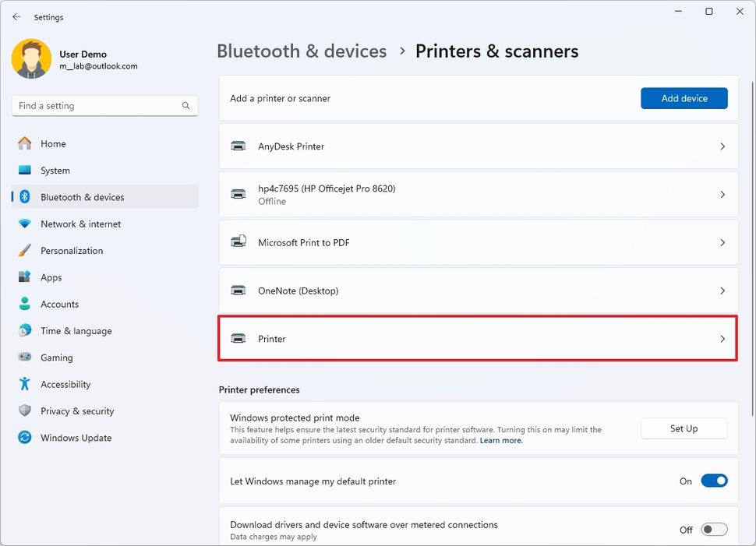Click the Gaming controller icon
Screen dimensions: 756x546
pos(27,357)
